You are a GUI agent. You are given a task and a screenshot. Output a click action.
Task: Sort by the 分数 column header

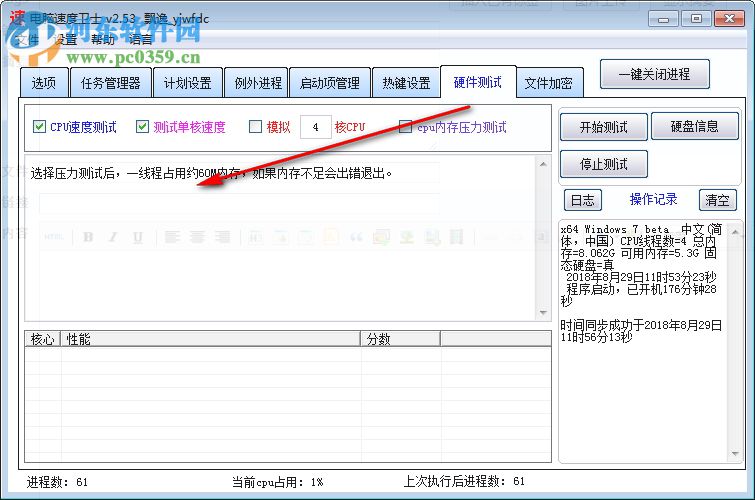click(x=401, y=339)
